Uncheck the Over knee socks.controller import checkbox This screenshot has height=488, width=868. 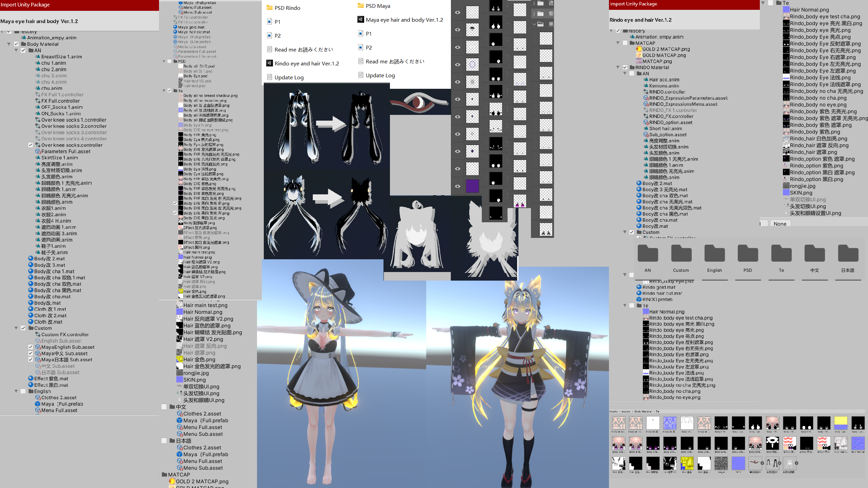31,145
